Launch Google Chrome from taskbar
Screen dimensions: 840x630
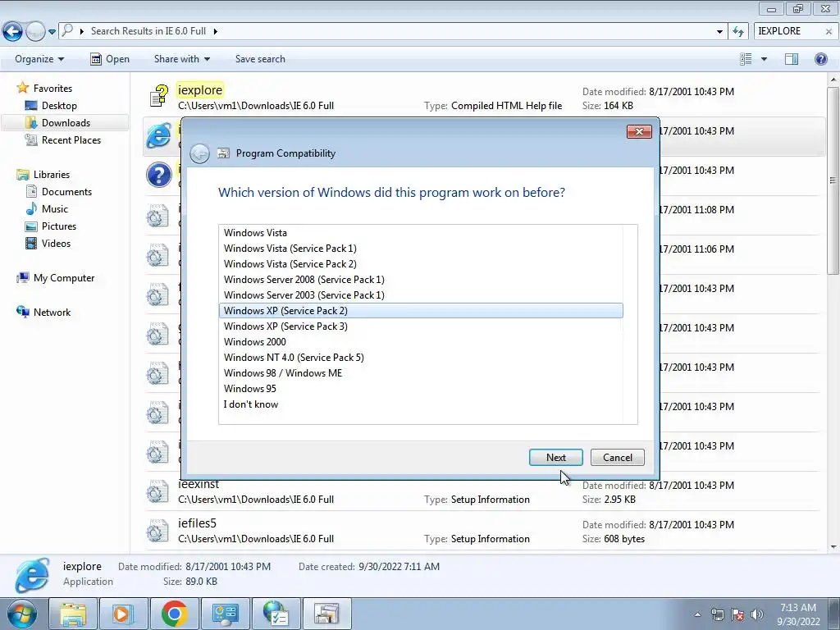174,614
